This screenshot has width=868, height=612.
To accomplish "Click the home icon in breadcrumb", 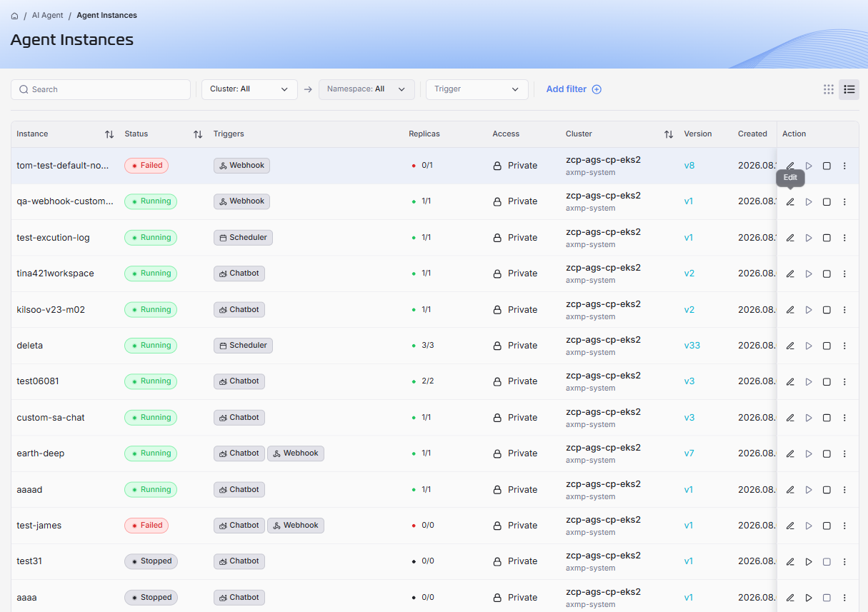I will tap(14, 16).
